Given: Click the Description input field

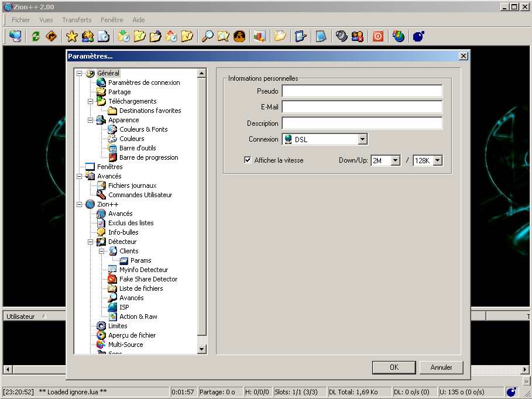Looking at the screenshot, I should (362, 123).
